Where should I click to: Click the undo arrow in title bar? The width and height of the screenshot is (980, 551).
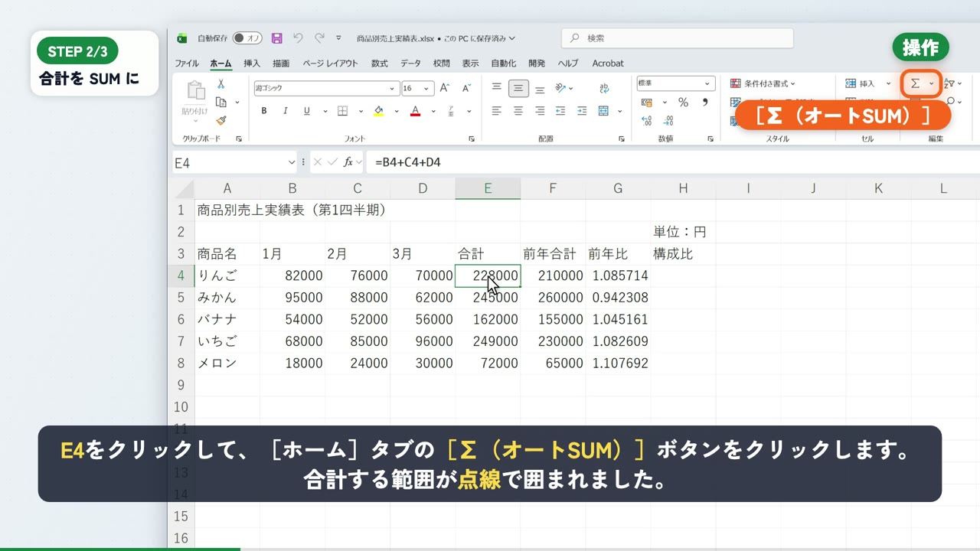pos(299,37)
